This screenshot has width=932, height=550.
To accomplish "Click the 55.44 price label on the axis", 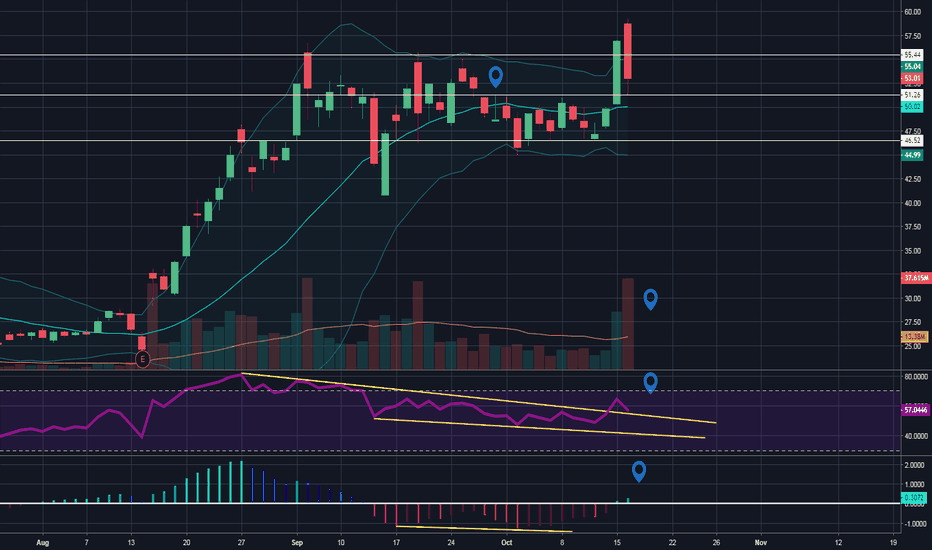I will tap(912, 55).
